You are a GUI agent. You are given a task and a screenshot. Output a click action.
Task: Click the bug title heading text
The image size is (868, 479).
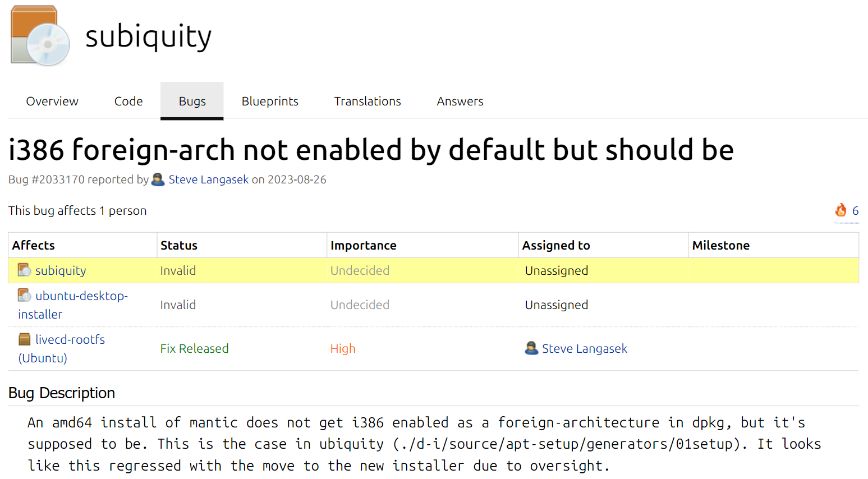tap(370, 150)
